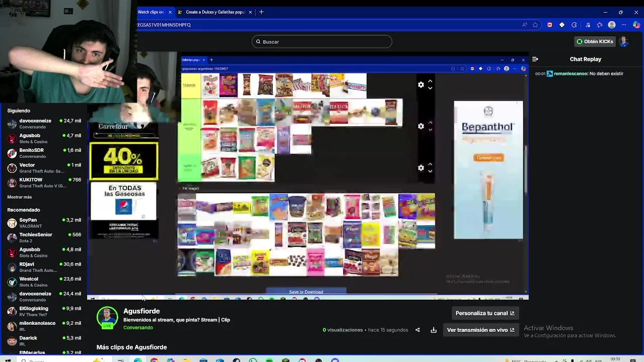Open BenitoSDR channel in the sidebar
The height and width of the screenshot is (362, 644).
pyautogui.click(x=44, y=153)
